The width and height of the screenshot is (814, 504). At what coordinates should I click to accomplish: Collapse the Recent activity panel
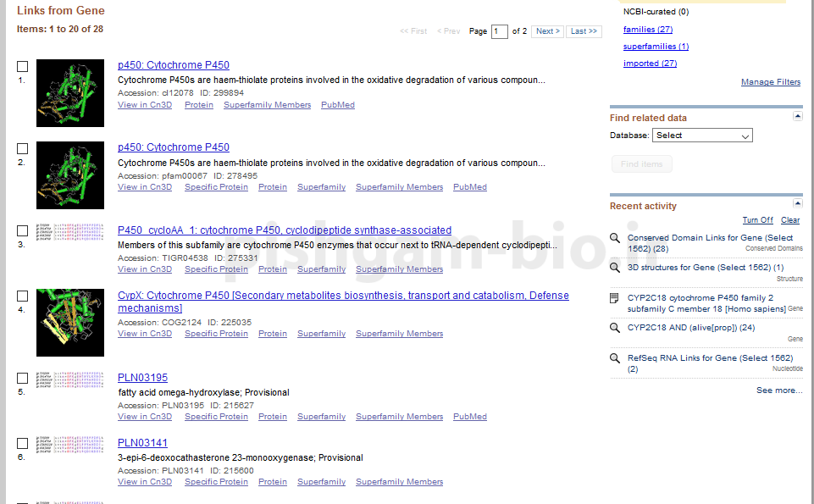(797, 204)
